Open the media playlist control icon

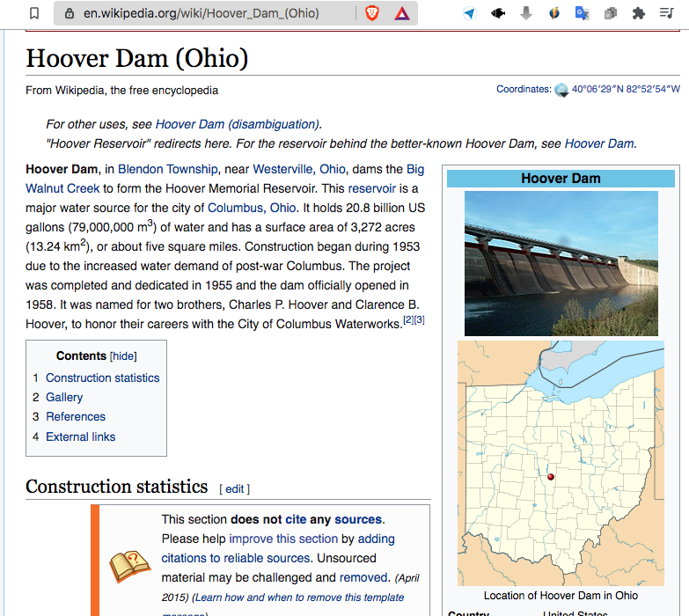click(667, 13)
